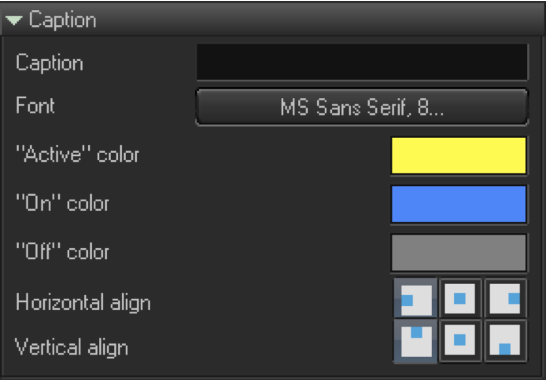Viewport: 546px width, 380px height.
Task: Click the "Font" row label
Action: [35, 106]
